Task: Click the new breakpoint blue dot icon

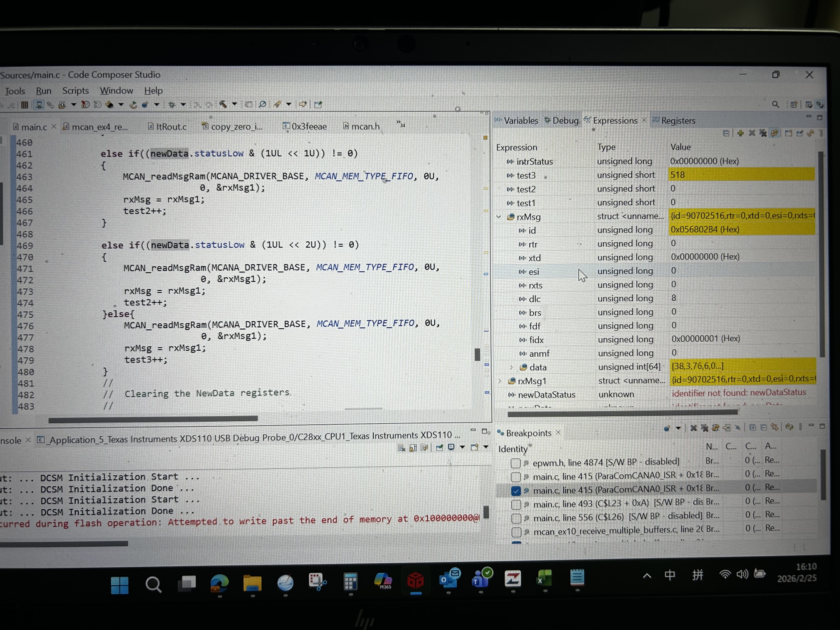Action: 667,428
